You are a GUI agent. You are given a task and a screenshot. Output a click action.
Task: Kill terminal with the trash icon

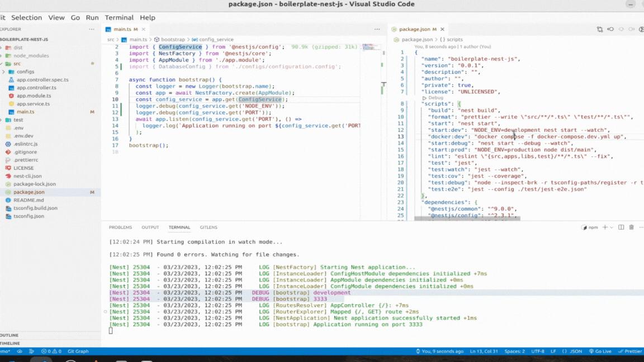(x=632, y=227)
